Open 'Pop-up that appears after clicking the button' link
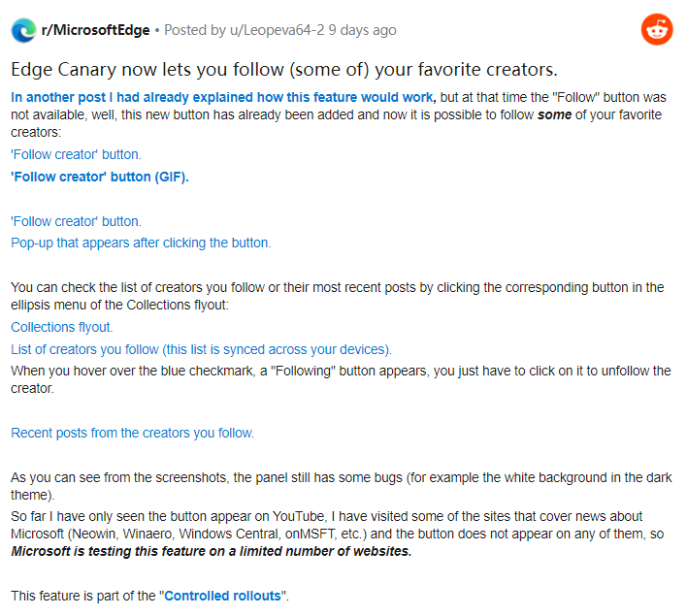 (141, 243)
